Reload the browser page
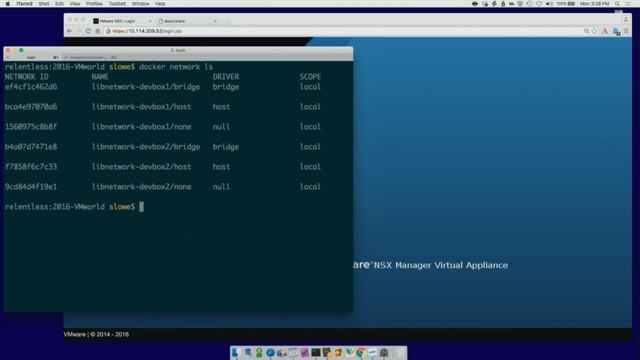This screenshot has width=640, height=360. tap(88, 31)
